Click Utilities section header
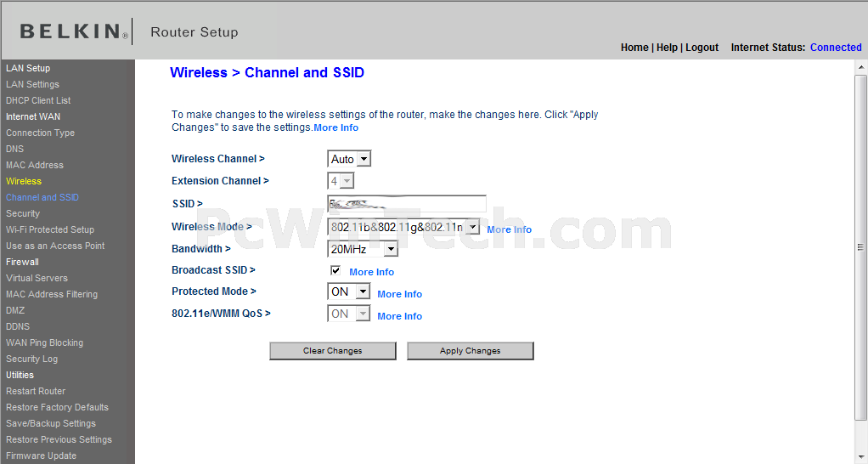The image size is (868, 464). tap(20, 375)
